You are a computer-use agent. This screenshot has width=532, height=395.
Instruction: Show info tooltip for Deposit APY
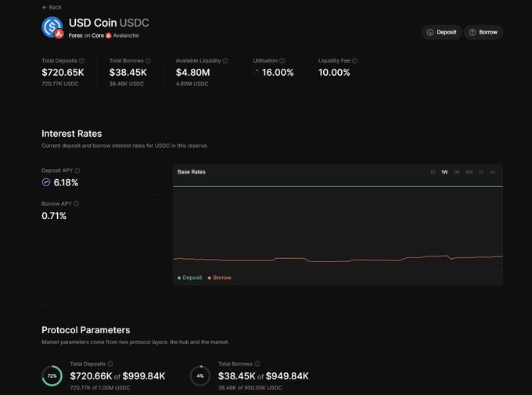[x=77, y=171]
